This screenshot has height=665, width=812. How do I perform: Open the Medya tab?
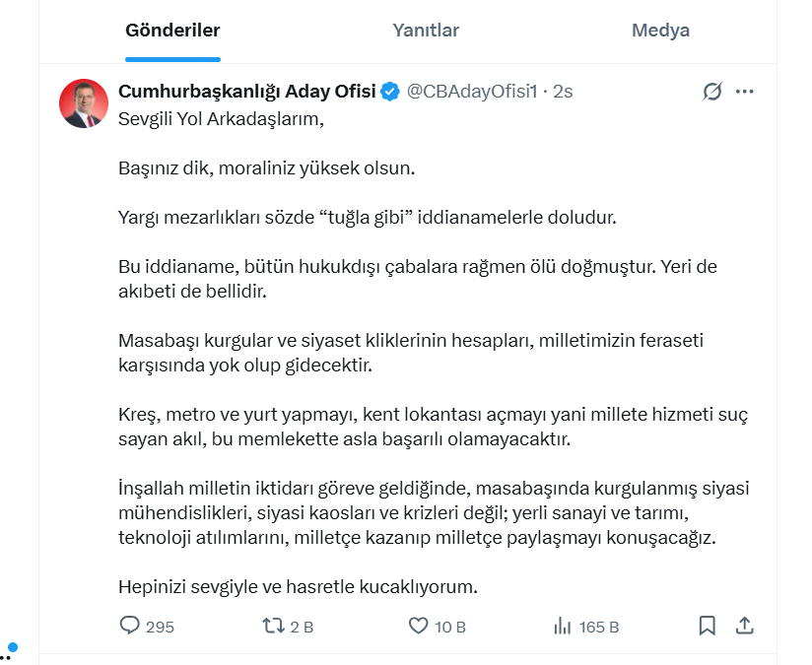660,30
